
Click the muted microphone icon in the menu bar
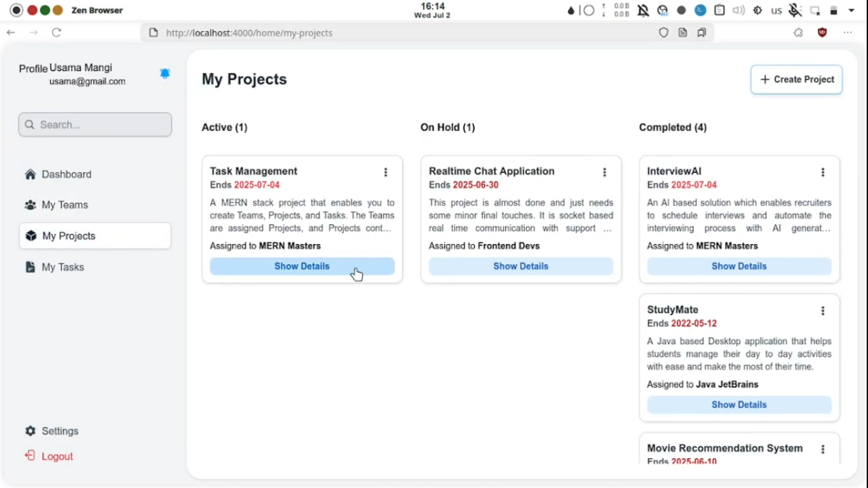(795, 10)
